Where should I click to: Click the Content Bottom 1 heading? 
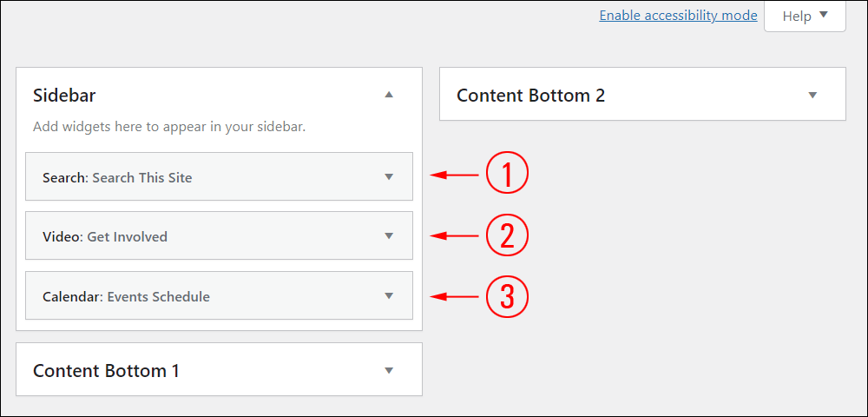pyautogui.click(x=106, y=370)
